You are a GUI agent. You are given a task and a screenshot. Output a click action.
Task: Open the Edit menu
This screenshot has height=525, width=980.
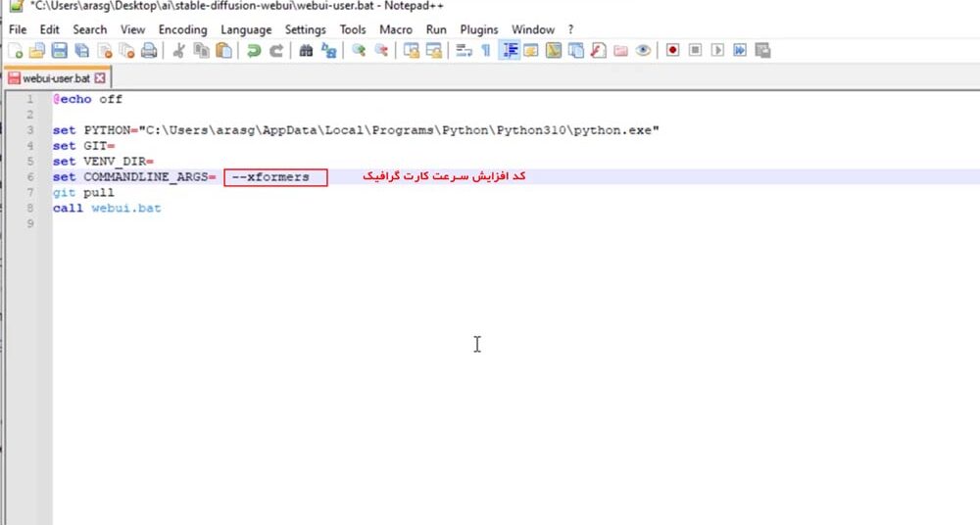pos(49,29)
